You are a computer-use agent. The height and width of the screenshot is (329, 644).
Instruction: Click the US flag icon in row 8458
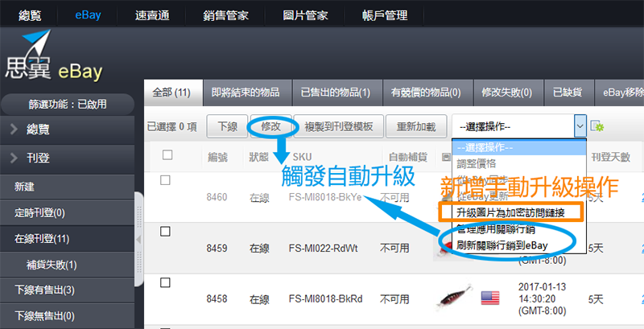click(490, 298)
